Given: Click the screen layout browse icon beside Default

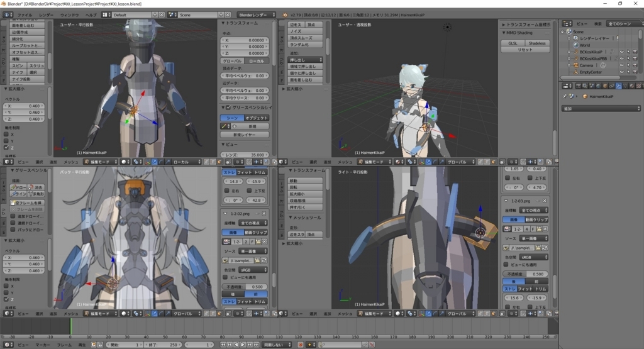Looking at the screenshot, I should (106, 15).
